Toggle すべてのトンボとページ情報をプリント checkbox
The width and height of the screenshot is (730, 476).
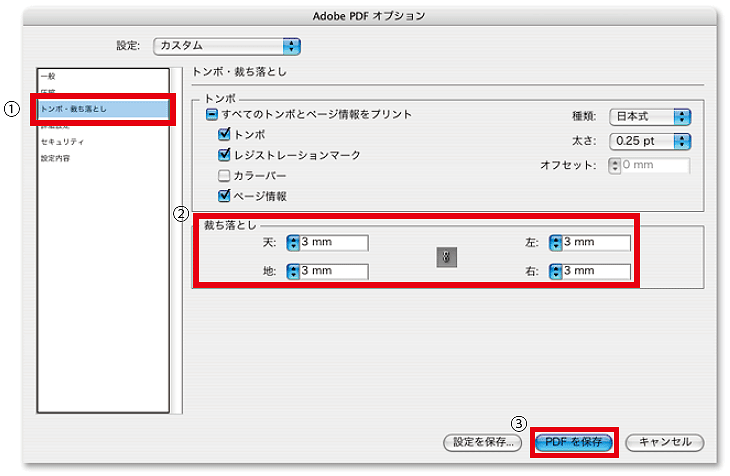coord(212,115)
